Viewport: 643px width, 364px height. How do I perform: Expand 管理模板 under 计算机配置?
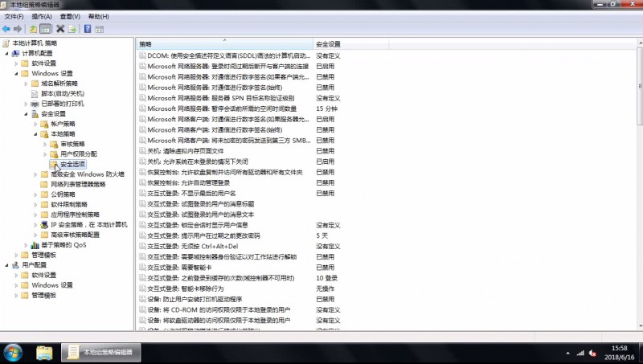pos(16,255)
